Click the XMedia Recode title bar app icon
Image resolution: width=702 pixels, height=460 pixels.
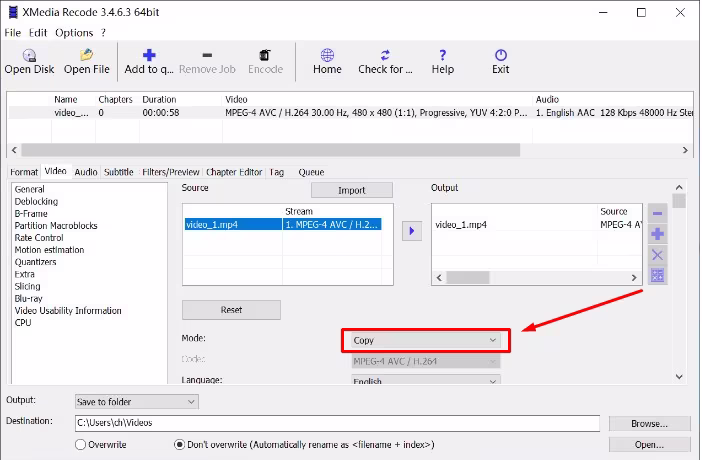coord(13,12)
